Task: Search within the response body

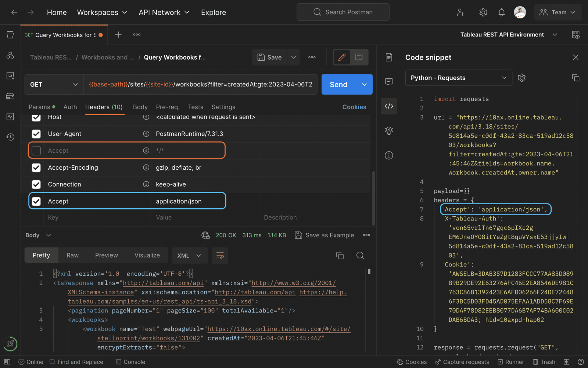Action: click(x=360, y=255)
